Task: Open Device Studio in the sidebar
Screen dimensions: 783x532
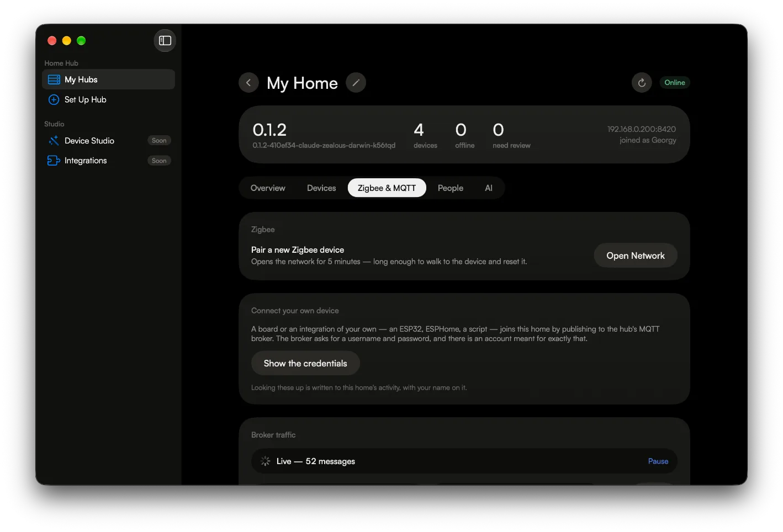Action: coord(108,141)
